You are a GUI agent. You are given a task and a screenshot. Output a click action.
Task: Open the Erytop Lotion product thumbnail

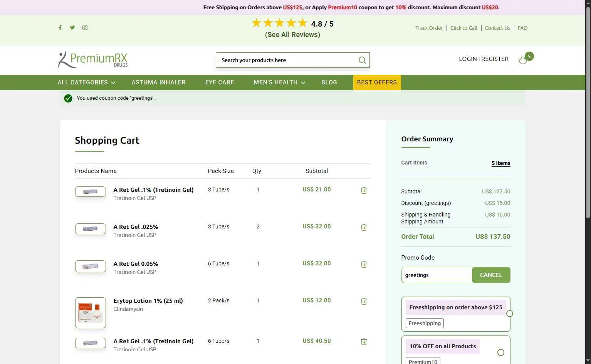point(91,313)
